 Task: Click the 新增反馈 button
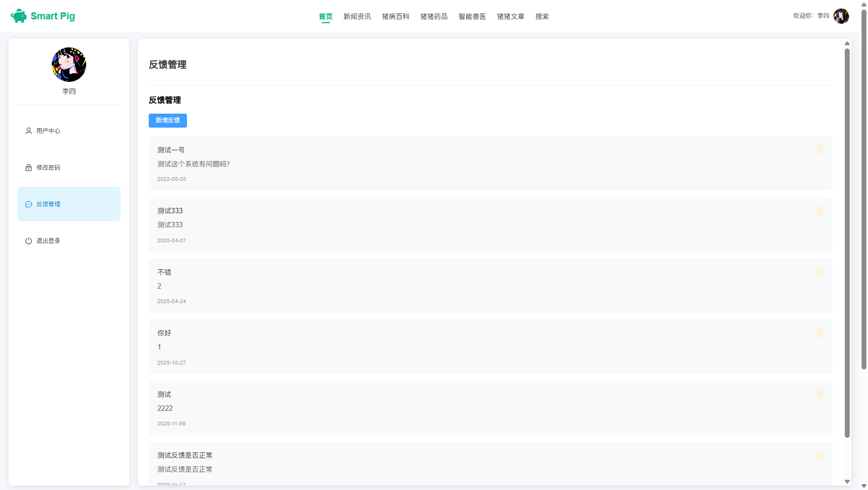[168, 121]
